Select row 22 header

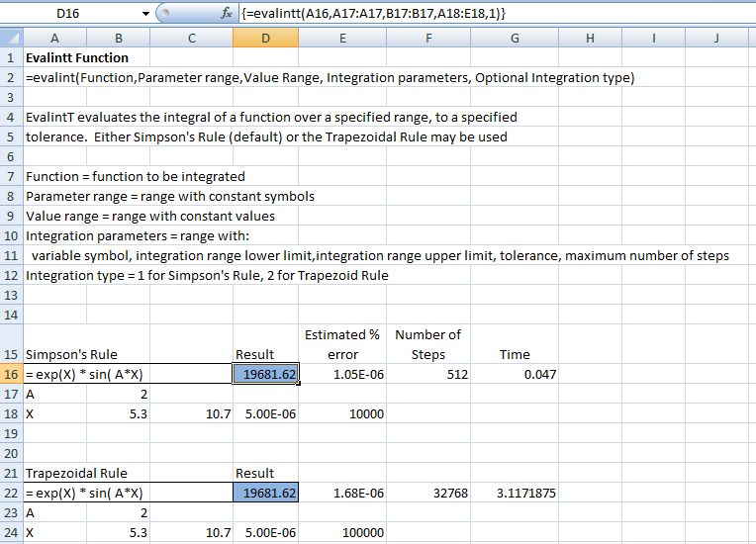pos(10,493)
